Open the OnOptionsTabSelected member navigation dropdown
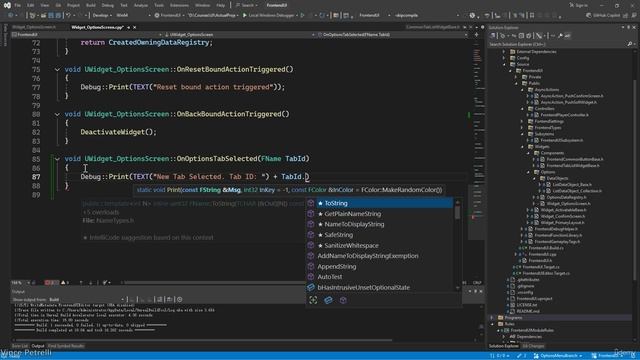This screenshot has width=640, height=360. click(x=393, y=35)
